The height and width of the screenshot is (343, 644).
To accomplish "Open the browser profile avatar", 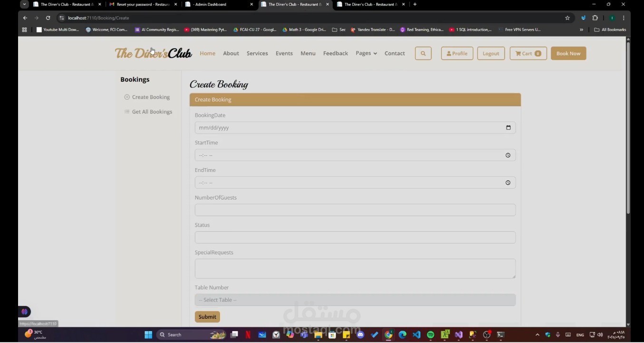I will tap(612, 18).
